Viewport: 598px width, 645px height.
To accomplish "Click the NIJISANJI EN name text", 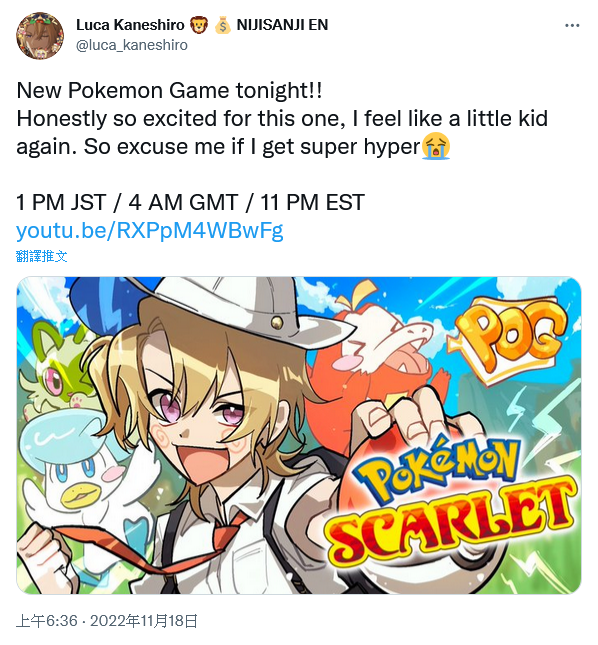I will tap(282, 25).
